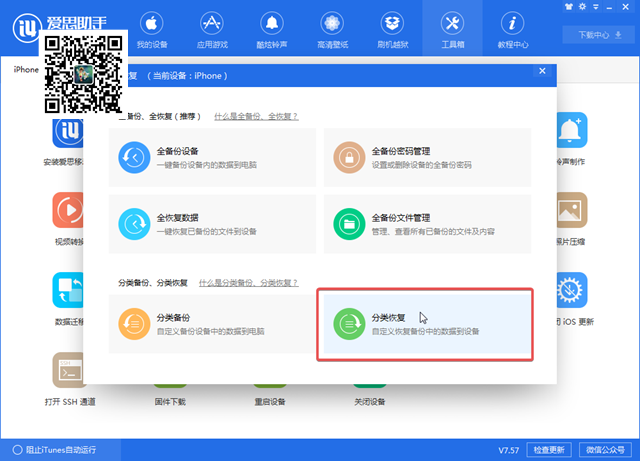Click 设置或删除设备的全备份密码 description
The width and height of the screenshot is (640, 461).
click(x=422, y=165)
